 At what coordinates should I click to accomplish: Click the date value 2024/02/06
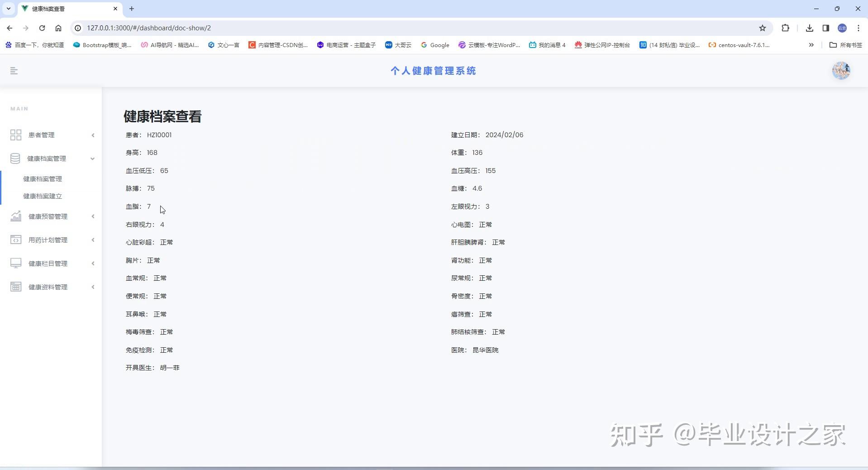tap(504, 135)
